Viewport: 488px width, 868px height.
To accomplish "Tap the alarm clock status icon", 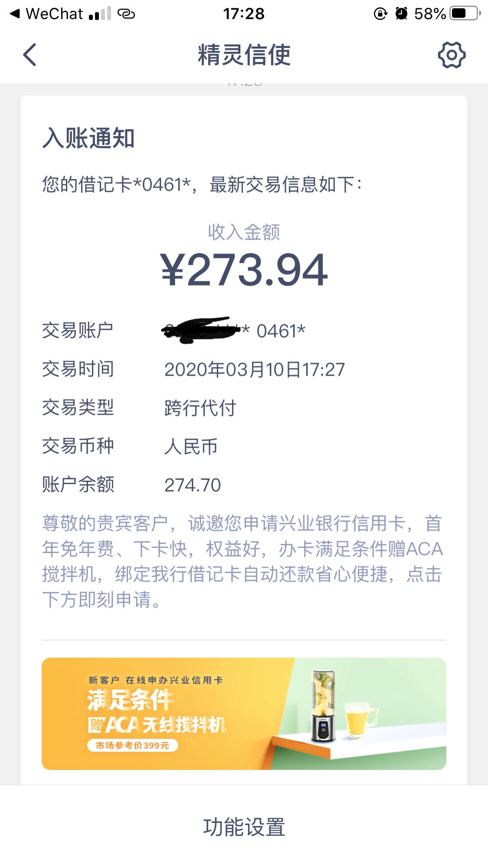I will pos(402,14).
